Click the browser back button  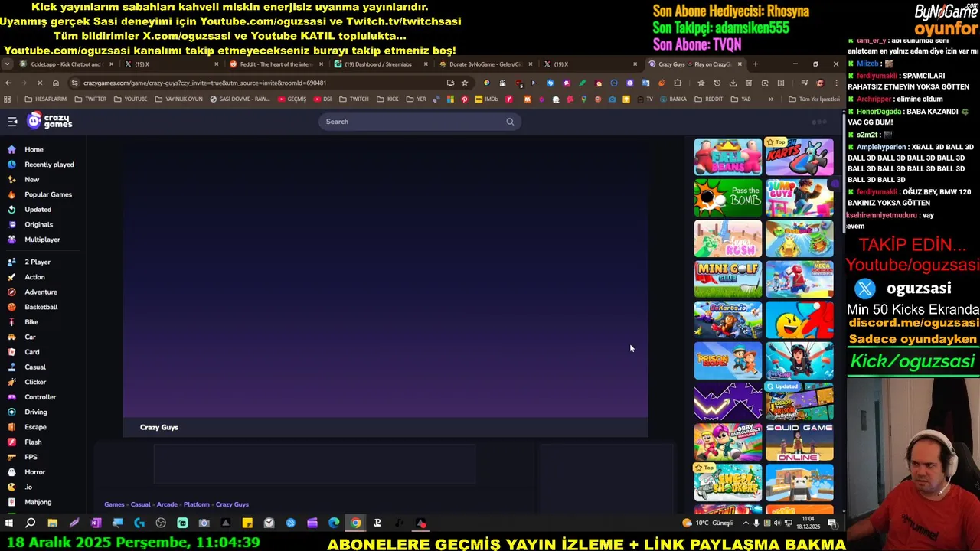(8, 83)
